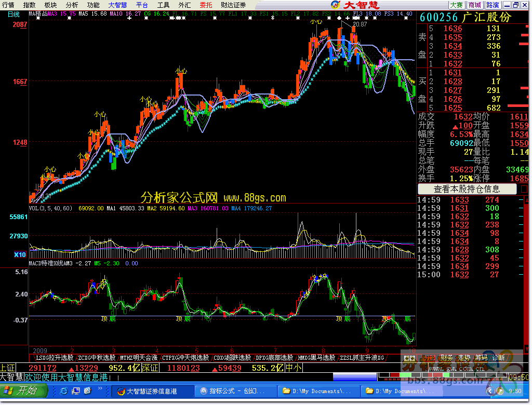This screenshot has width=532, height=405.
Task: Select the MTHZ明天会涨 indicator tab
Action: click(139, 358)
